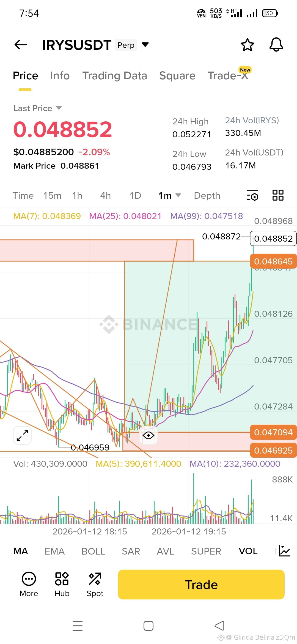The width and height of the screenshot is (297, 644).
Task: Open the More menu icon
Action: pyautogui.click(x=29, y=584)
